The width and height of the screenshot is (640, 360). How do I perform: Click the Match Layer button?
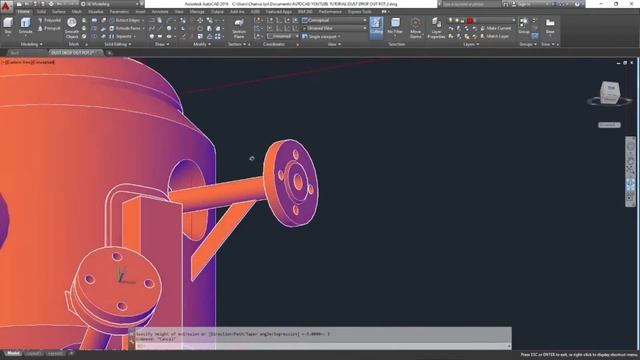click(x=495, y=36)
